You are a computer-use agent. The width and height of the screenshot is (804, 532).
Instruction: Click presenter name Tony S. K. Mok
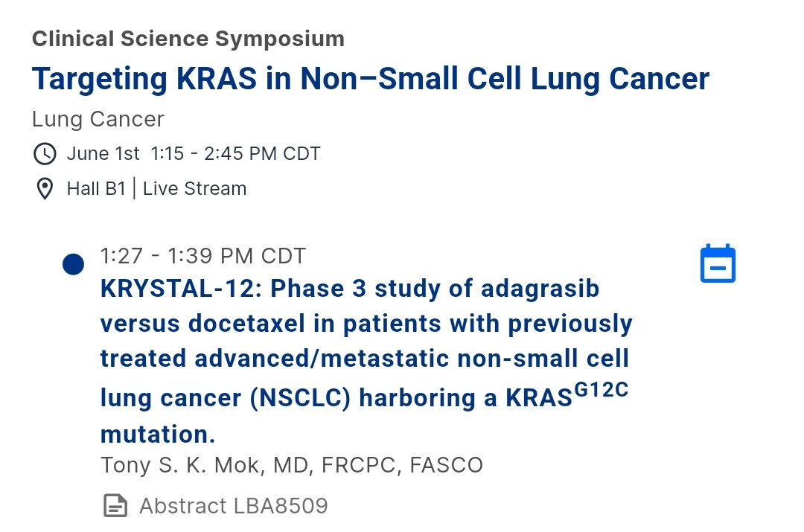click(x=182, y=465)
